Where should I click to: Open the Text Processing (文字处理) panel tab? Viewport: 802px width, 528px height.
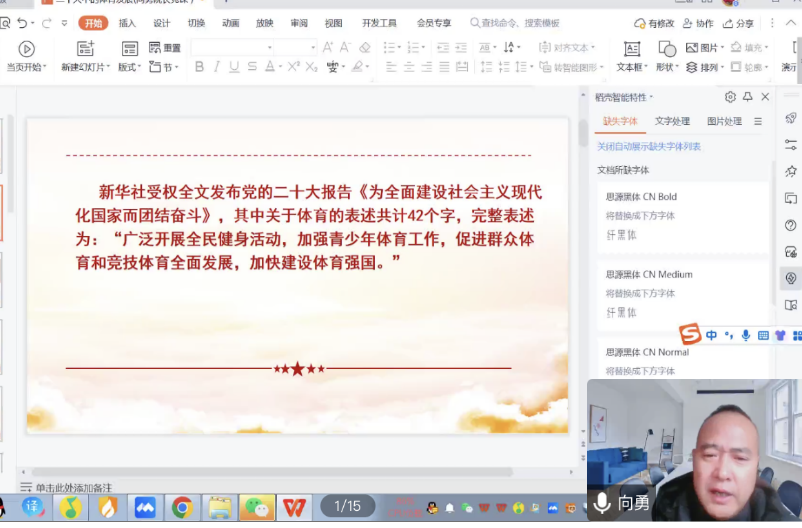[x=672, y=121]
